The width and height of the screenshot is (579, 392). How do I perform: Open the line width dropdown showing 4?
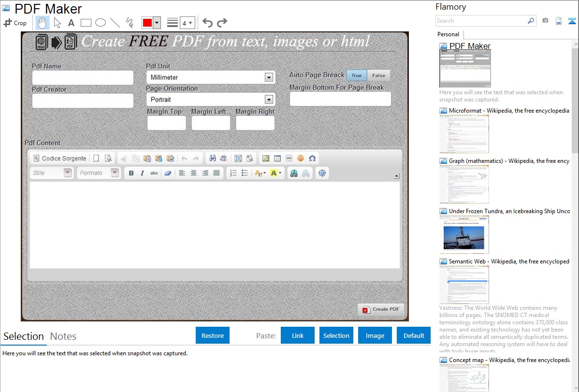coord(187,23)
